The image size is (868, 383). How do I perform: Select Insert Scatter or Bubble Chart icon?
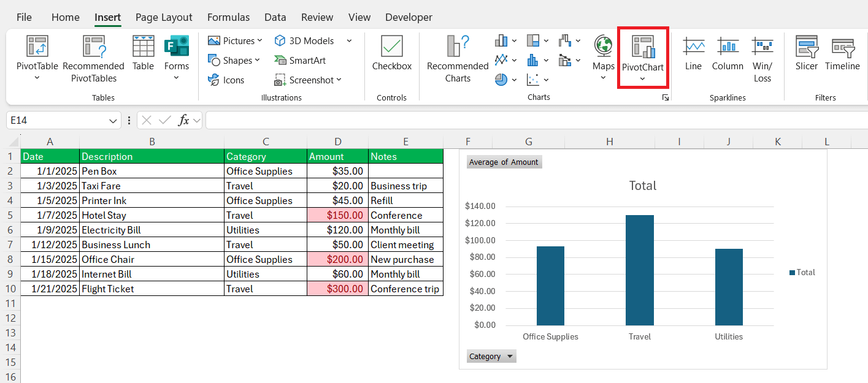[x=533, y=80]
